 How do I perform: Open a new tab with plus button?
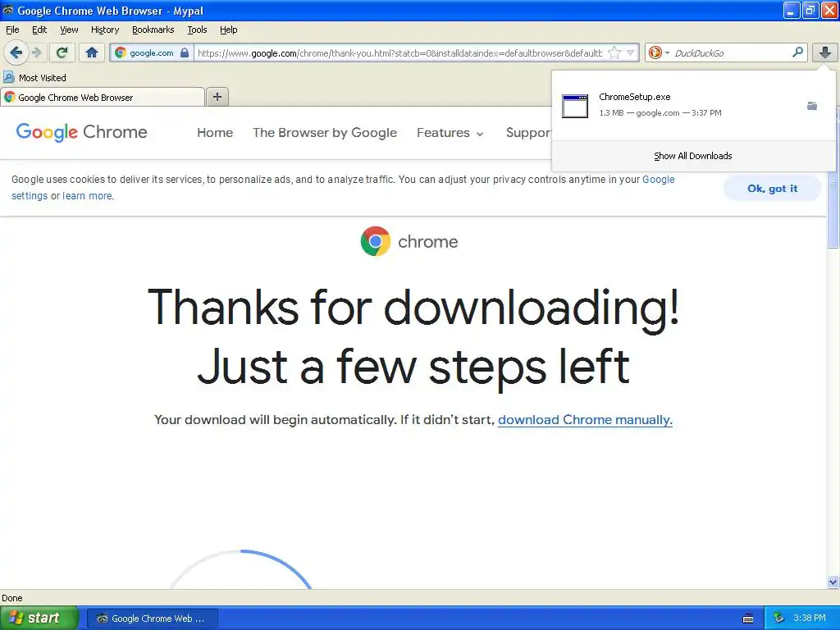coord(217,97)
